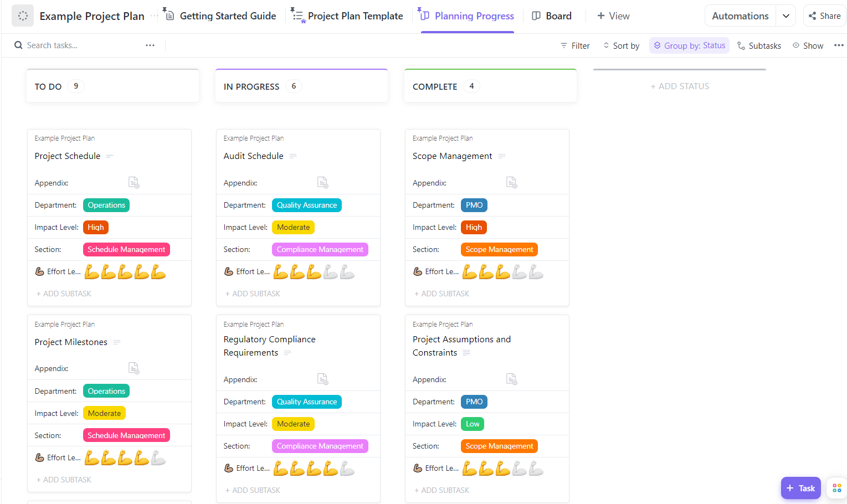Expand the Automations dropdown arrow

786,16
